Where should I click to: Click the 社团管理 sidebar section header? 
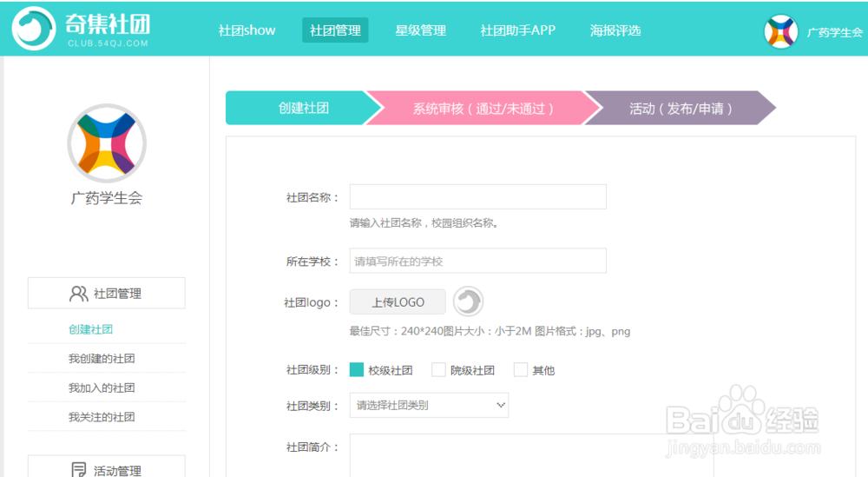point(106,293)
